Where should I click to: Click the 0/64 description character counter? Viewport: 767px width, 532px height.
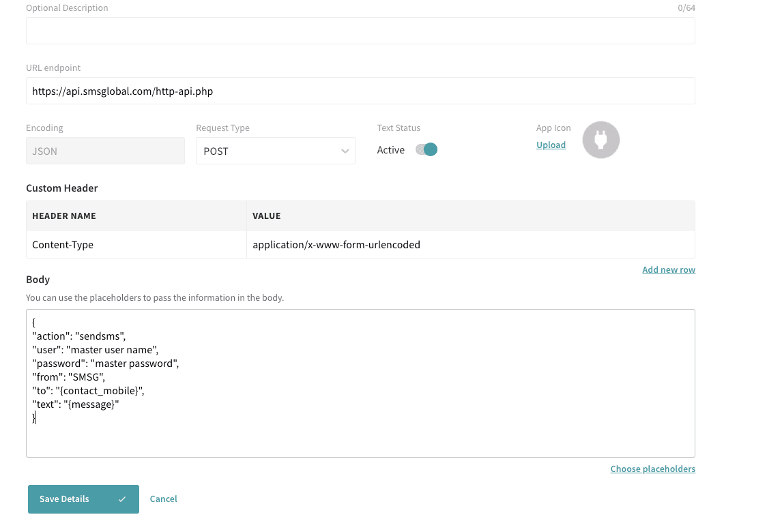coord(686,8)
